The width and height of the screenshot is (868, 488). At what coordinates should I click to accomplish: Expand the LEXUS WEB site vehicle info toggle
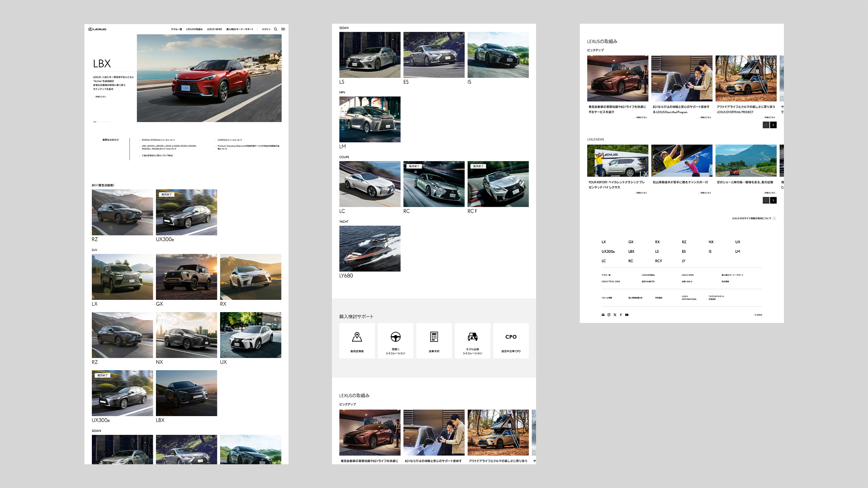pyautogui.click(x=774, y=219)
